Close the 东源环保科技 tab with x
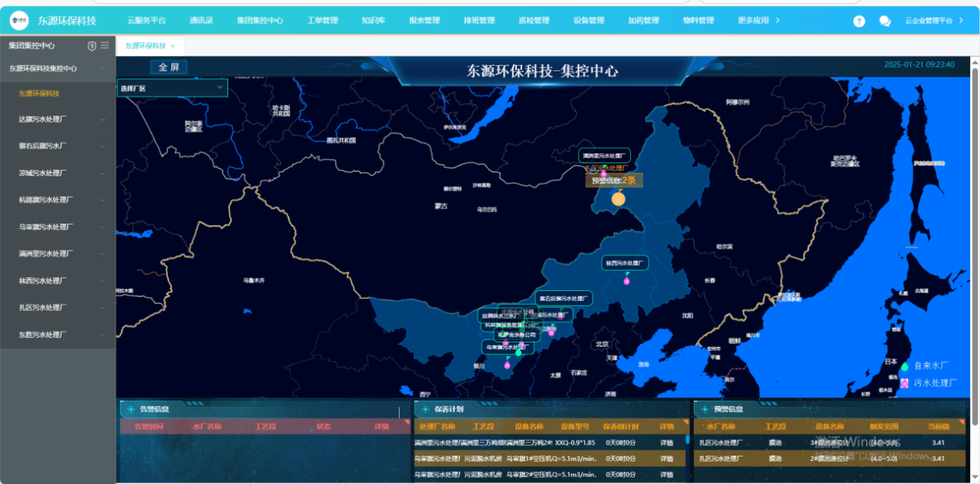The height and width of the screenshot is (484, 980). coord(172,46)
